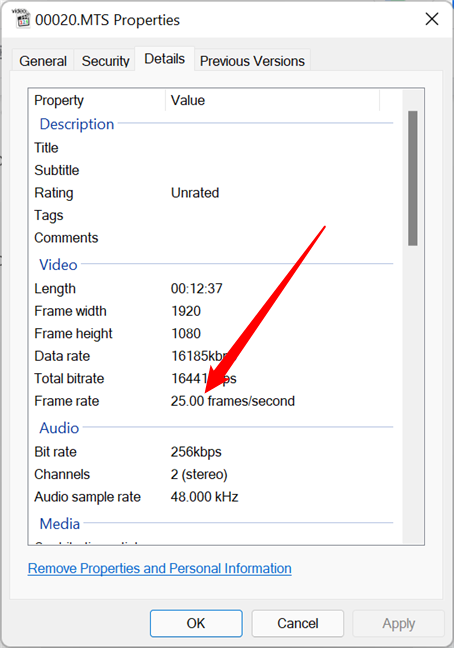Click the Video section heading

58,264
